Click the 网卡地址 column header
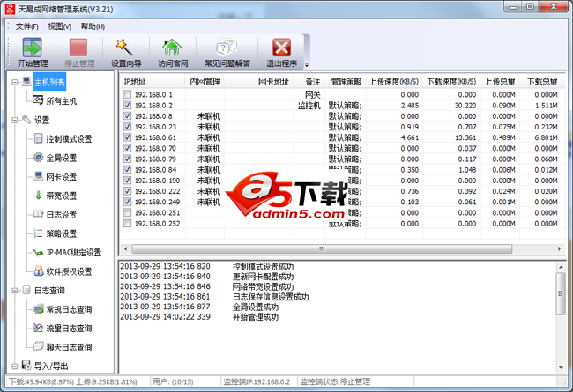Viewport: 573px width, 392px height. [x=258, y=81]
